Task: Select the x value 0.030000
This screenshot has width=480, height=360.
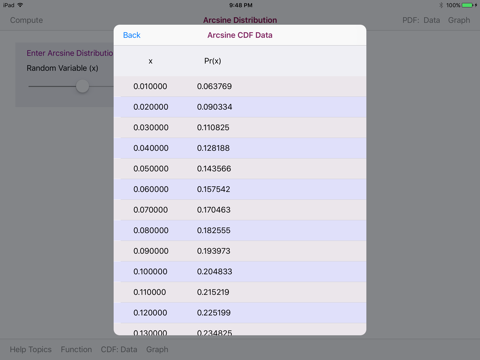Action: [151, 127]
